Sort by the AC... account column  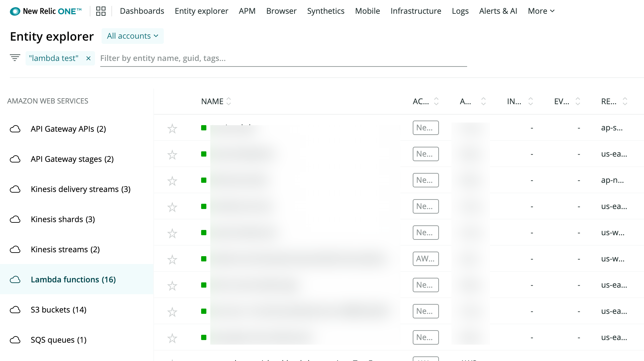(x=426, y=102)
